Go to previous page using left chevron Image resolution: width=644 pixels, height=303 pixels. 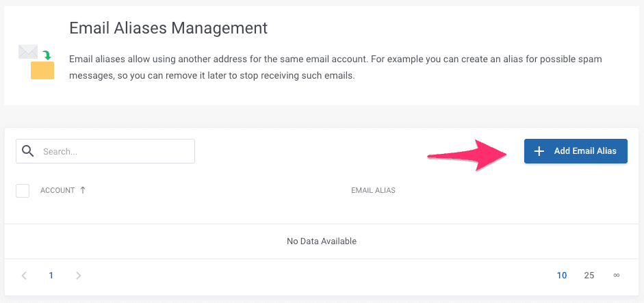[25, 276]
